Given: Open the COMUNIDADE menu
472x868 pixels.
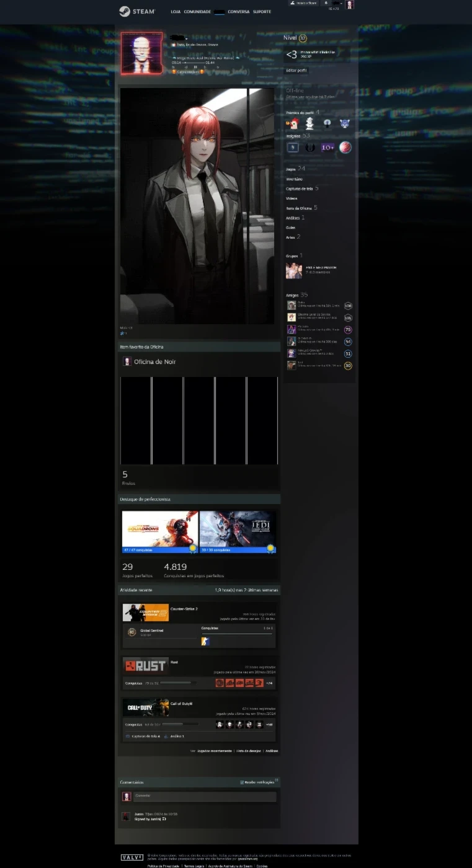Looking at the screenshot, I should [197, 12].
